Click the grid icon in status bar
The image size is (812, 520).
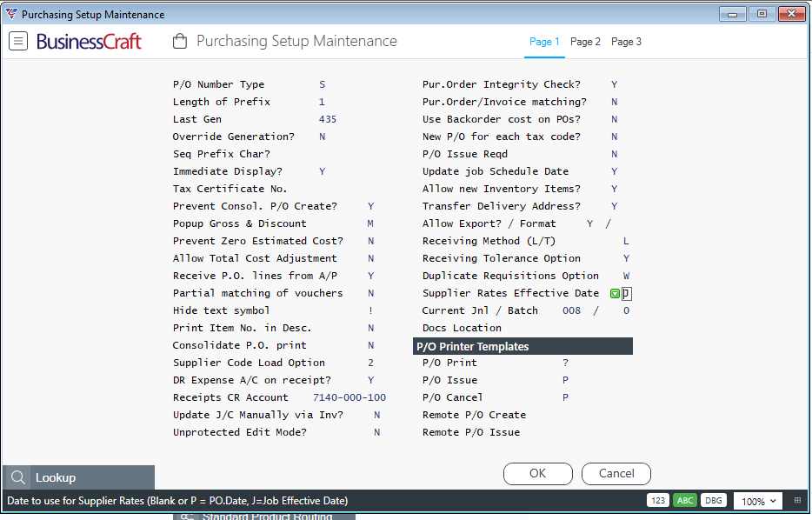797,500
